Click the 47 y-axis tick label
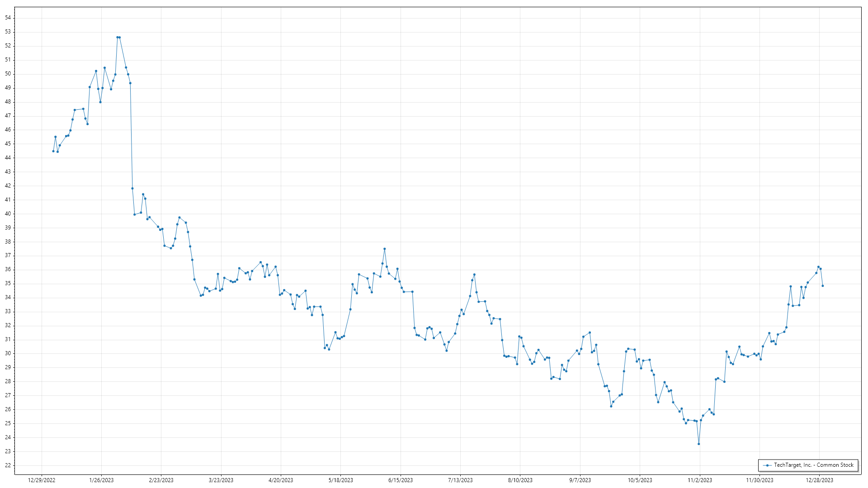 point(8,116)
